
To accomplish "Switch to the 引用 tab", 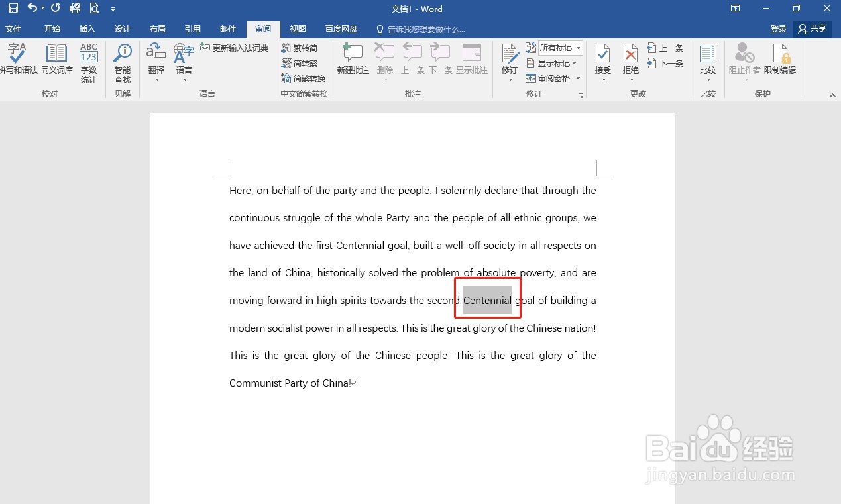I will 193,29.
